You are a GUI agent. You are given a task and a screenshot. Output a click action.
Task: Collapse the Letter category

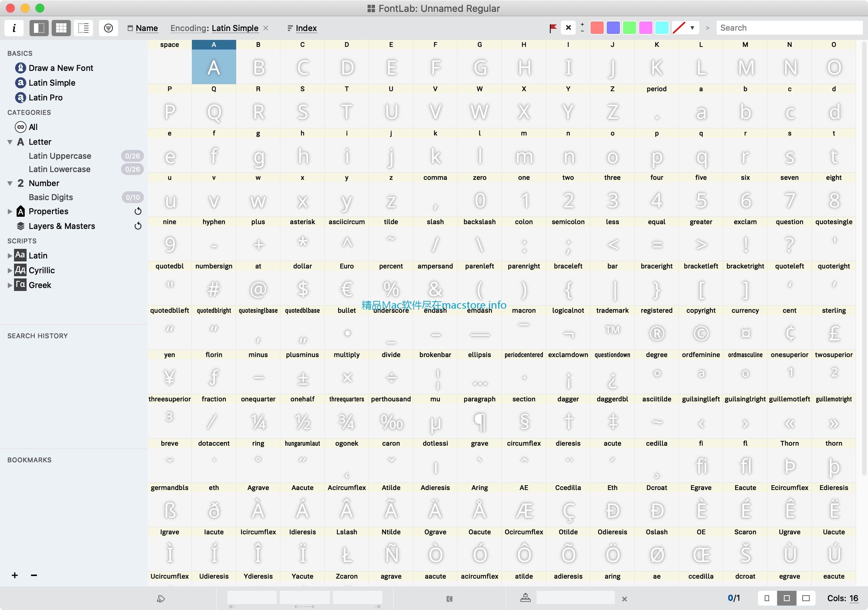(x=10, y=142)
